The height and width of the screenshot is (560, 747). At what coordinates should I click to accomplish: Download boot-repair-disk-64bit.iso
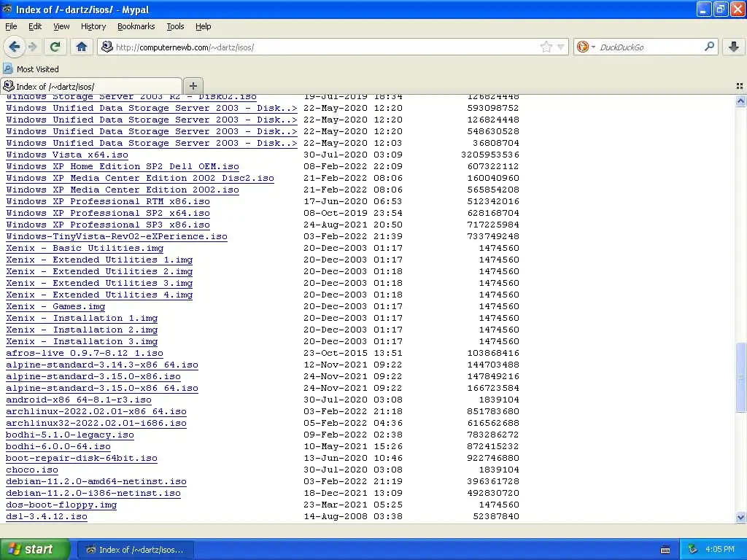[x=82, y=458]
